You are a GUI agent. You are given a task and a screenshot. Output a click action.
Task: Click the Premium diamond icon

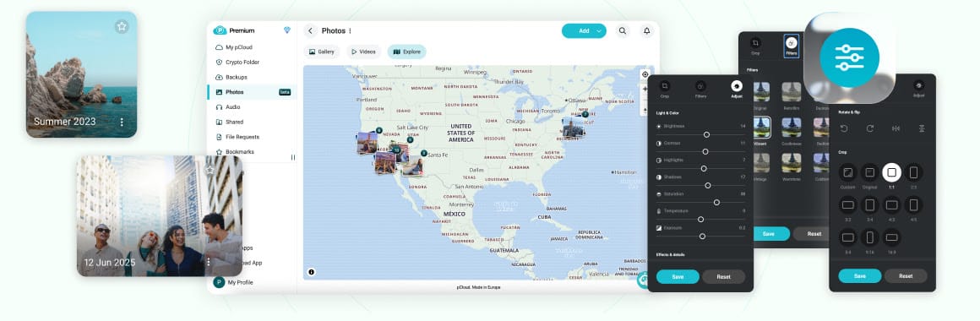point(287,30)
